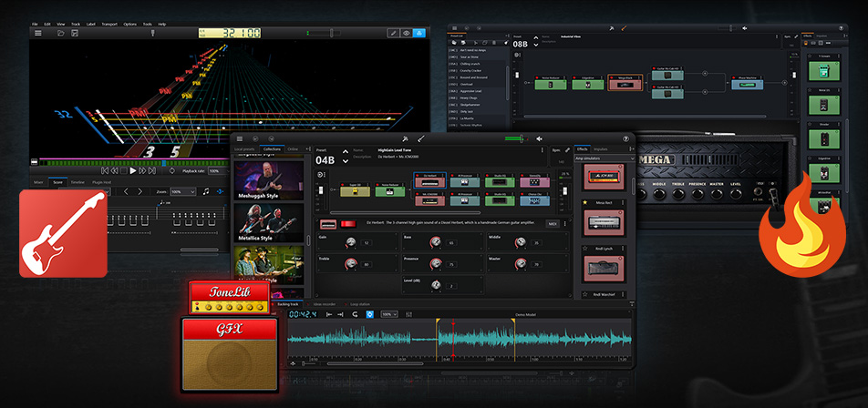Click the tuner icon in front GFX window

pyautogui.click(x=405, y=138)
